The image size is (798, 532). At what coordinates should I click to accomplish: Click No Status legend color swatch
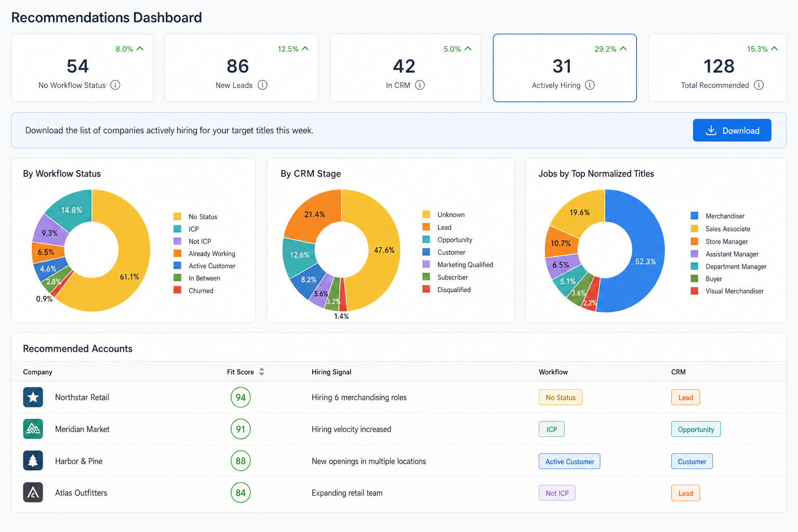(x=177, y=217)
